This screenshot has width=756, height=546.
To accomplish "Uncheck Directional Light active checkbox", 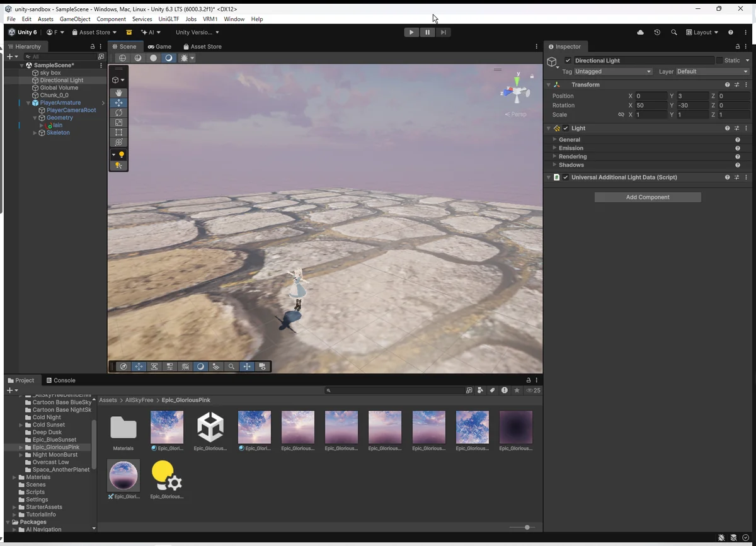I will pyautogui.click(x=568, y=60).
